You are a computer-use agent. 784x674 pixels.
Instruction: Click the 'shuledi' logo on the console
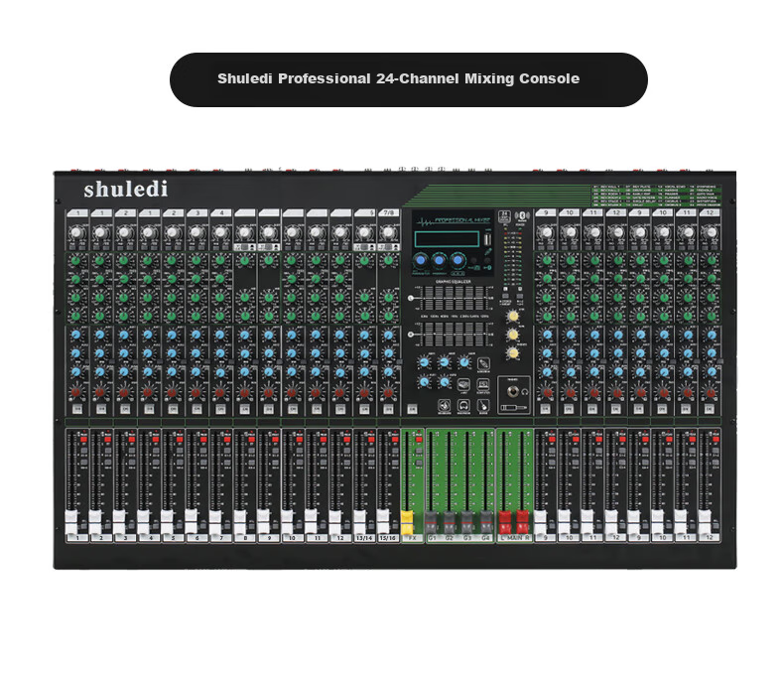(x=125, y=189)
